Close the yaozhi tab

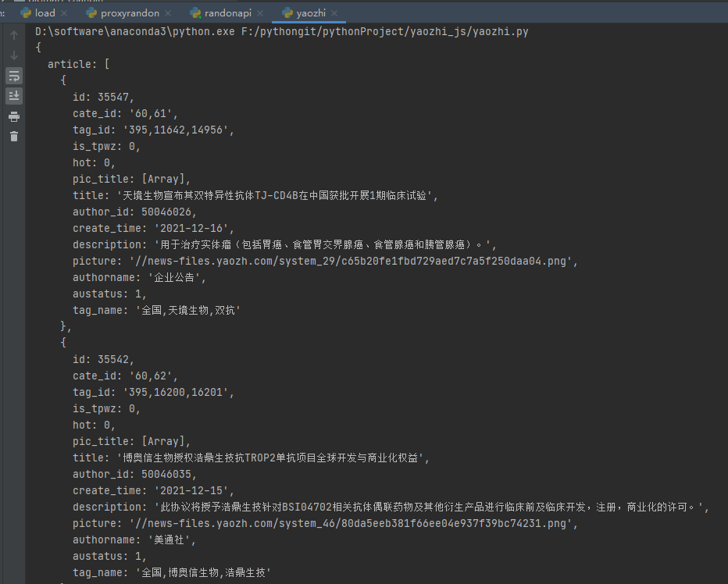click(334, 13)
